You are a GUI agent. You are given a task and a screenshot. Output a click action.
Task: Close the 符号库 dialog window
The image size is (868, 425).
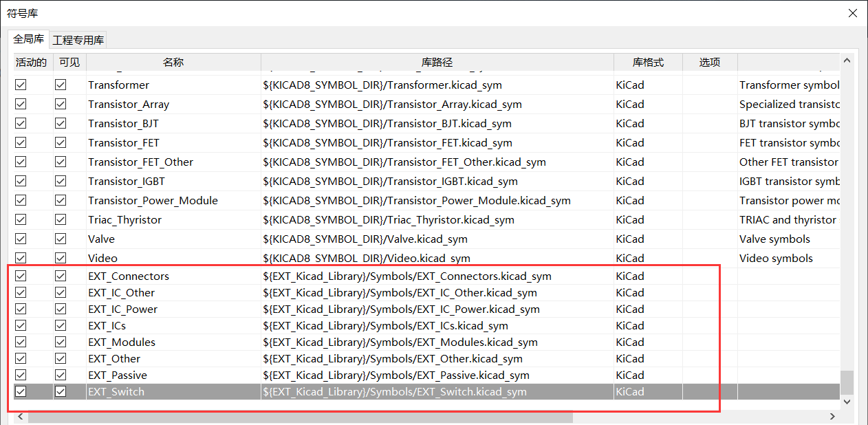pos(853,13)
